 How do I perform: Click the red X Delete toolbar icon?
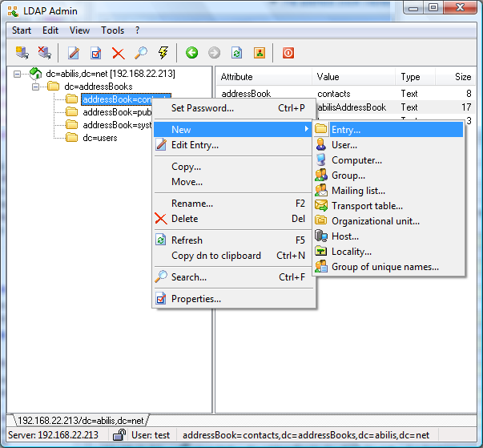119,54
